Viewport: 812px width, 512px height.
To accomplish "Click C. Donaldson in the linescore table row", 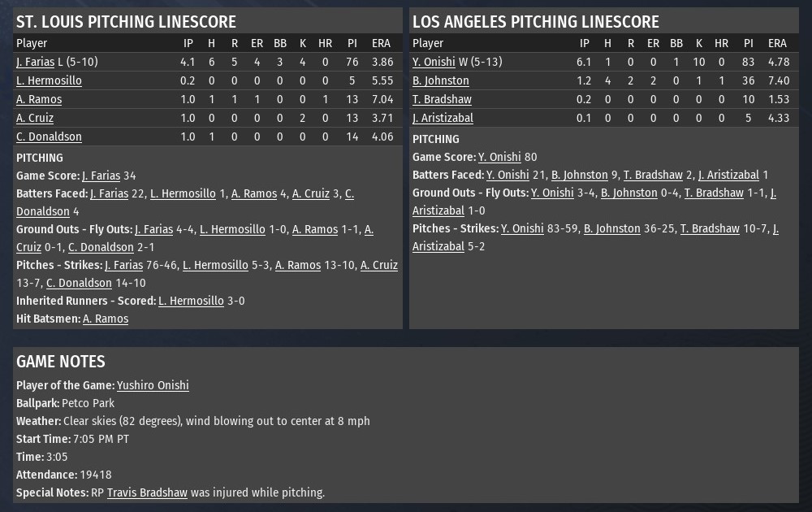I will click(49, 137).
